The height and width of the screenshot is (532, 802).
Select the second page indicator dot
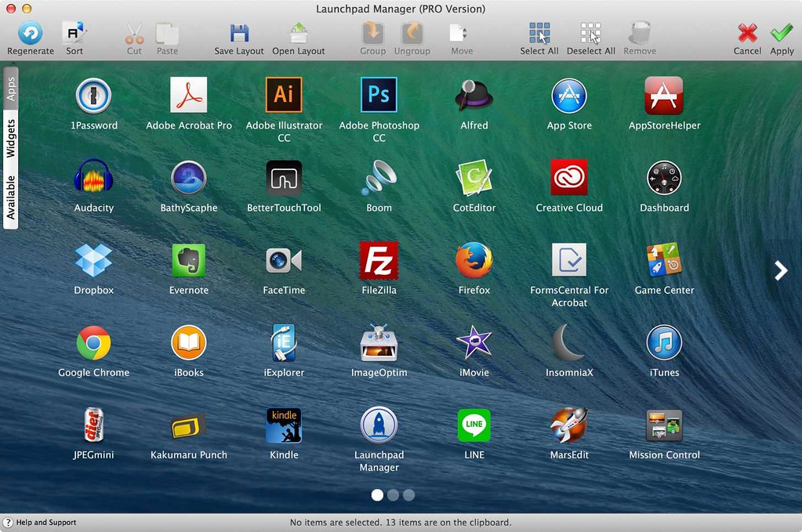pos(393,494)
